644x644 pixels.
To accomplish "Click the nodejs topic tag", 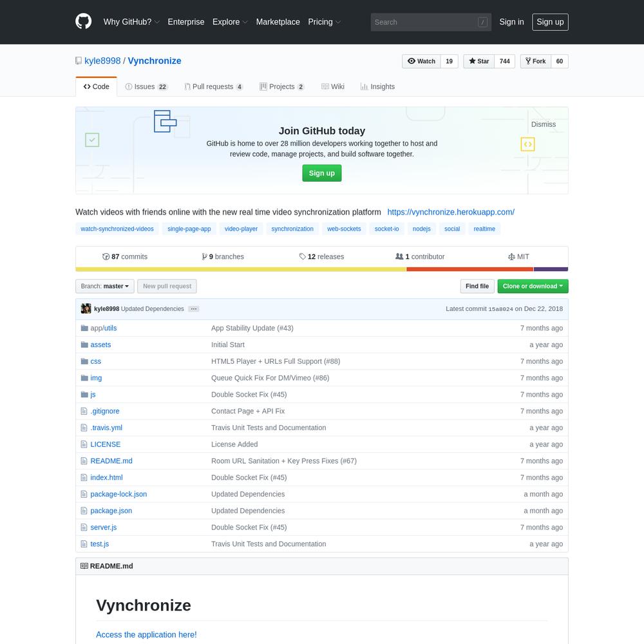I will [421, 229].
